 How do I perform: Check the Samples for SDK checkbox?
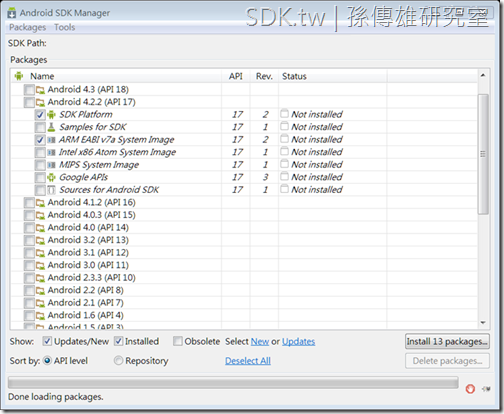[x=40, y=127]
